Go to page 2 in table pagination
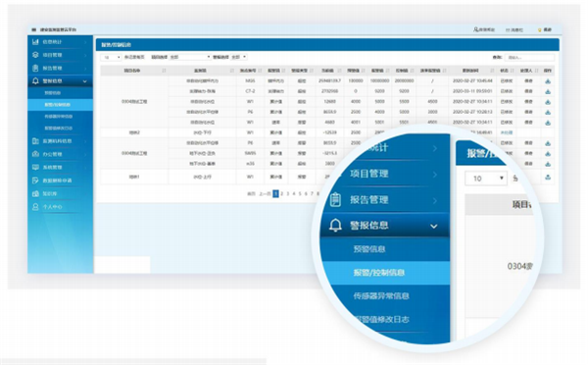Viewport: 588px width, 365px height. point(282,193)
